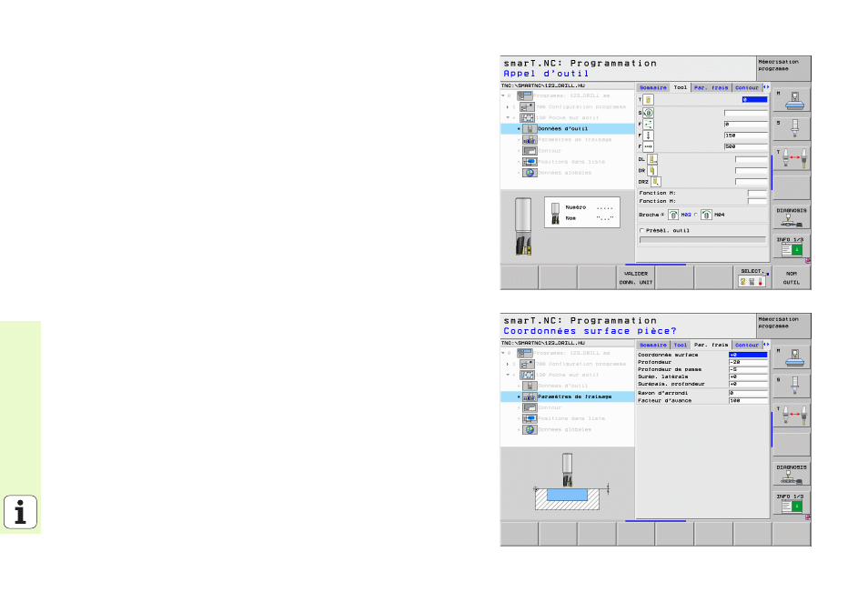The height and width of the screenshot is (612, 868).
Task: Expand 700 Configuration programme in upper tree
Action: [x=508, y=106]
